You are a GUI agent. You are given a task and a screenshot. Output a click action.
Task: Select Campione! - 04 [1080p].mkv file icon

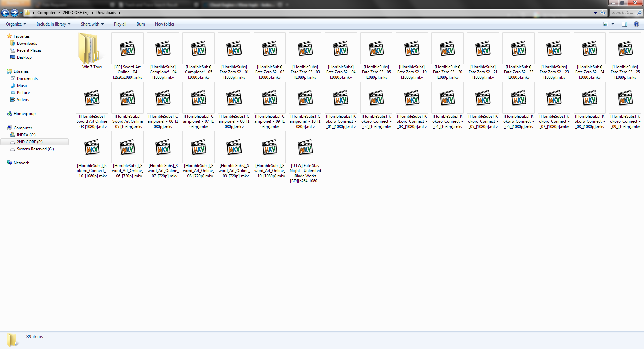(163, 48)
